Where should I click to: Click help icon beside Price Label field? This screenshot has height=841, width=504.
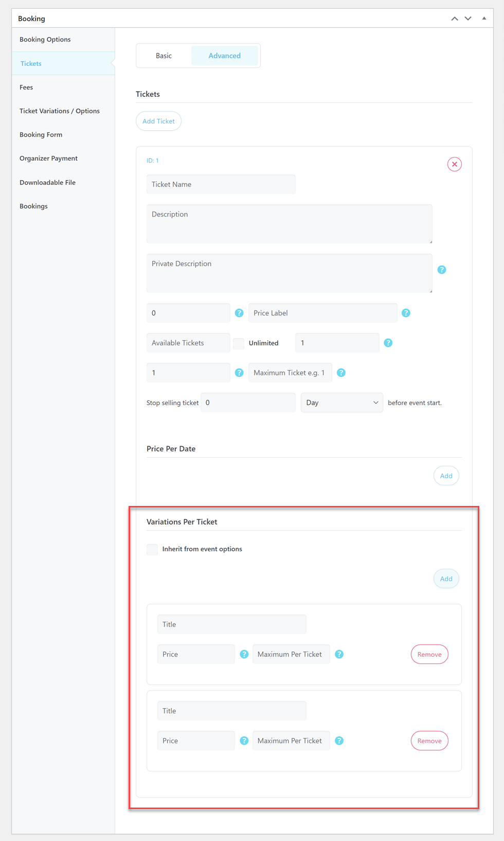click(406, 313)
